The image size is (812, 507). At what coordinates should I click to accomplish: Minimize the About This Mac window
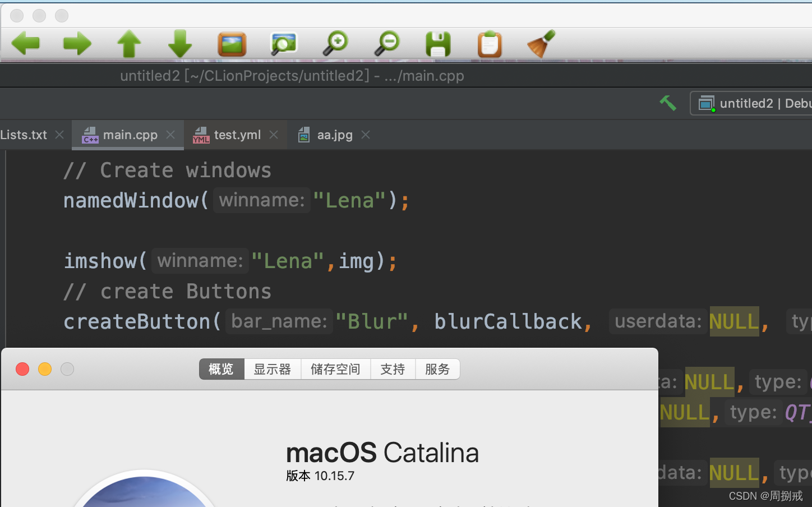(45, 369)
